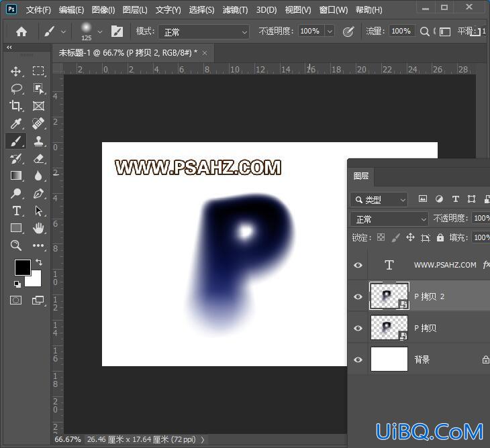Toggle Quick Mask mode

coord(15,300)
